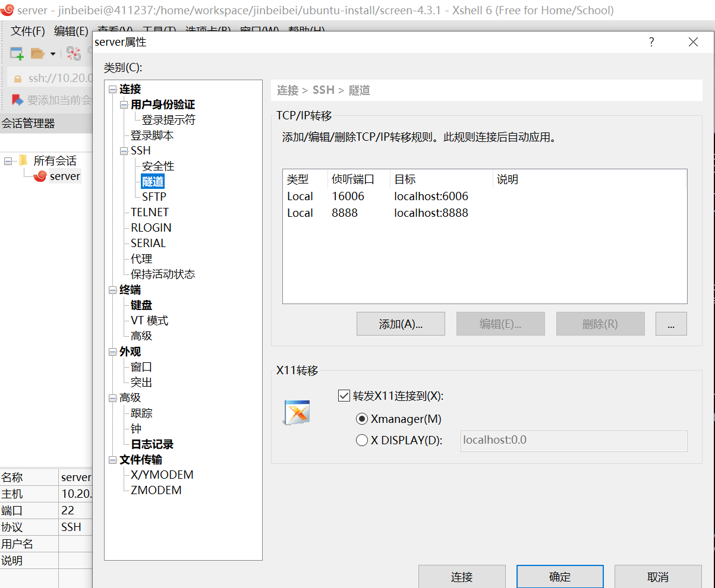Screen dimensions: 715x588
Task: Click the lock icon in the address bar
Action: (x=18, y=78)
